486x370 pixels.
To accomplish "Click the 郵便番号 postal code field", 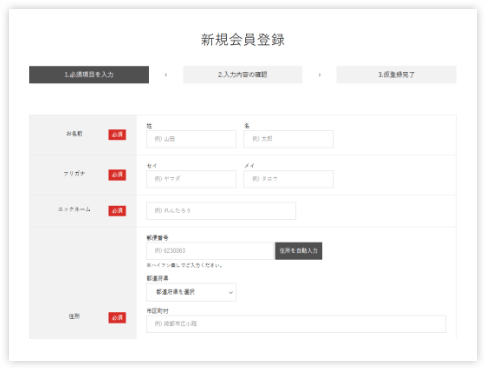I will point(210,251).
